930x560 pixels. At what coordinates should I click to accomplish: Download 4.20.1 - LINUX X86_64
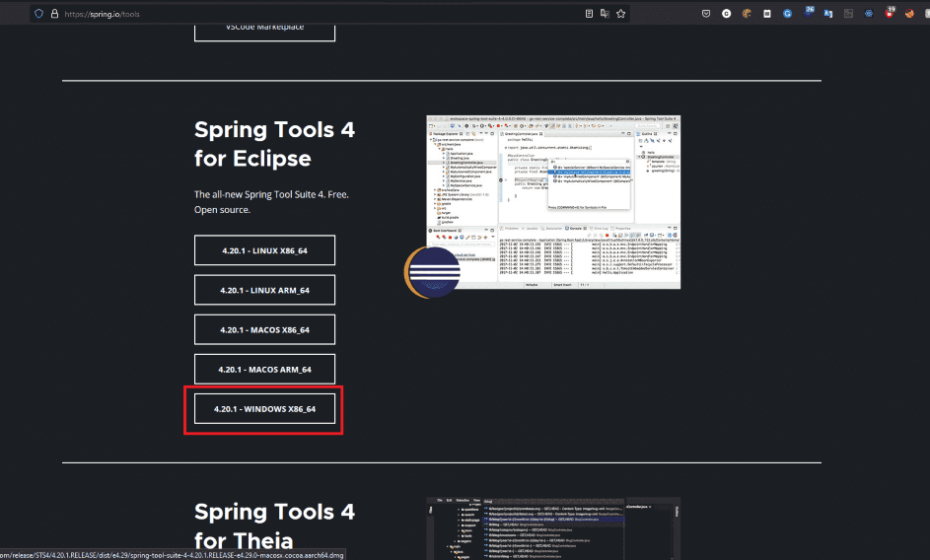pyautogui.click(x=264, y=250)
